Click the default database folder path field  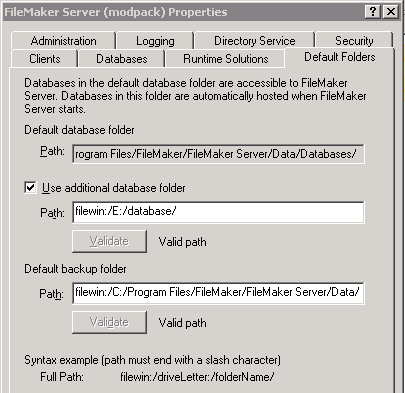218,154
